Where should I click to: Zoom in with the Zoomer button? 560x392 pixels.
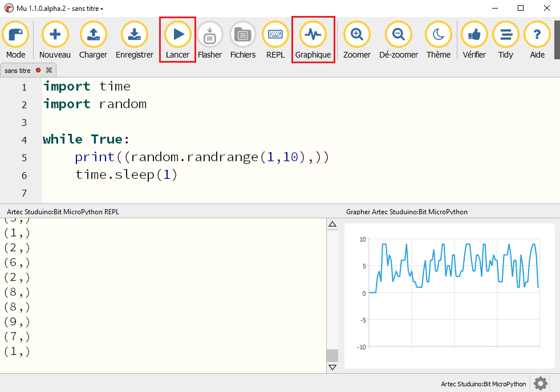point(357,39)
